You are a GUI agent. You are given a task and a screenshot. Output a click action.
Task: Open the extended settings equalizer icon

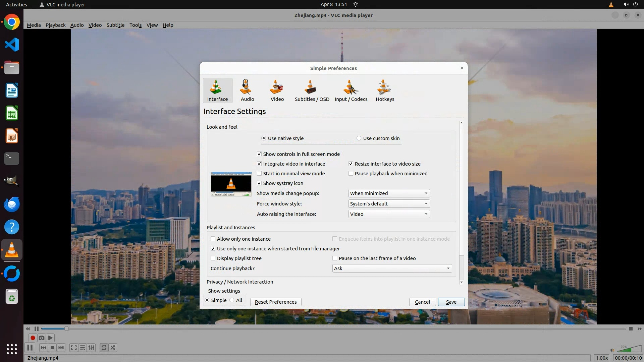(x=91, y=348)
